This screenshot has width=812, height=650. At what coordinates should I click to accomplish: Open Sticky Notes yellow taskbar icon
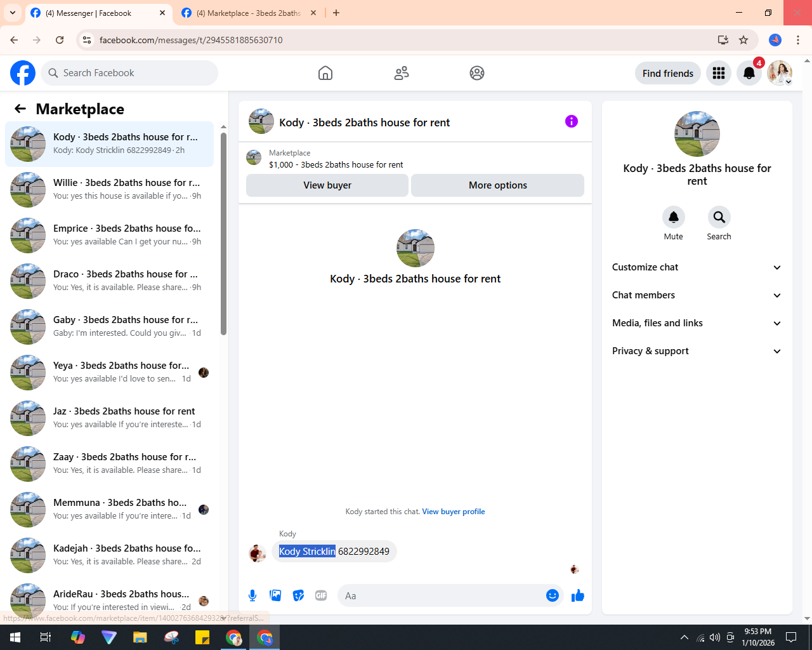202,637
